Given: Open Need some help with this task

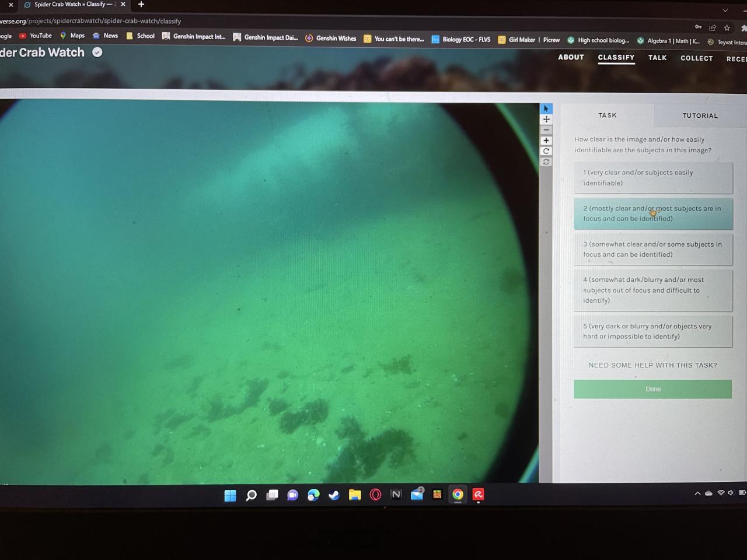Looking at the screenshot, I should point(652,365).
